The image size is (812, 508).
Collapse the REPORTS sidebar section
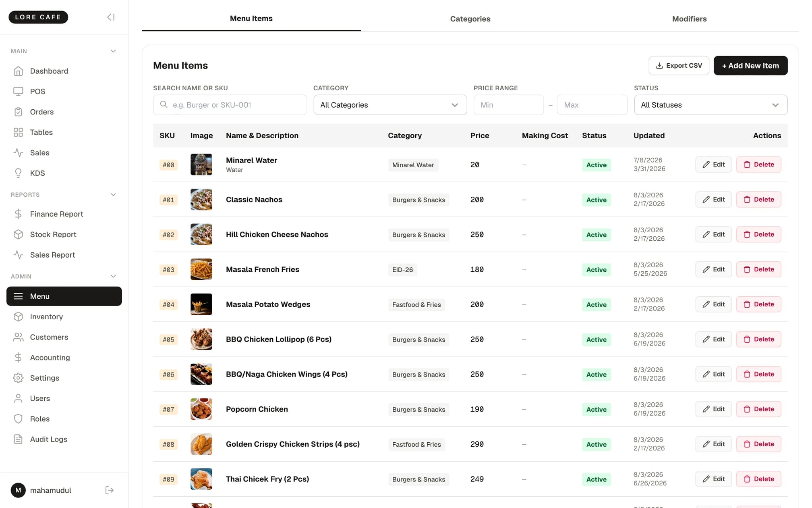(113, 195)
